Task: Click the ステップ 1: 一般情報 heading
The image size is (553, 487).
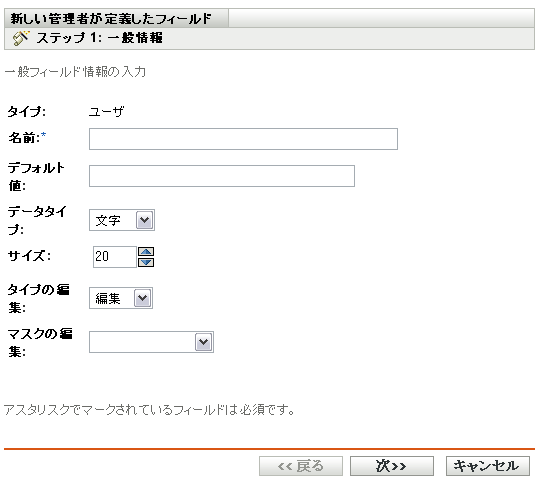Action: coord(99,38)
